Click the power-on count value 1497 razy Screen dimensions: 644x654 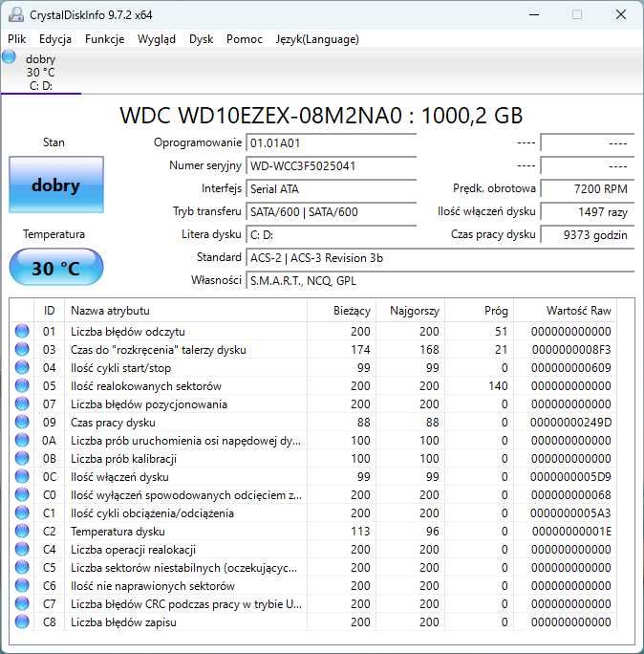pyautogui.click(x=588, y=212)
